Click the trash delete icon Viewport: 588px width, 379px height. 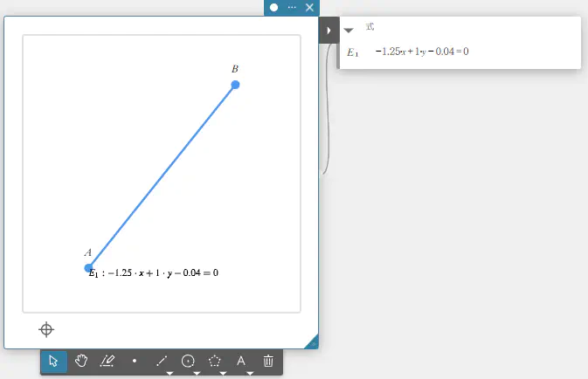pyautogui.click(x=269, y=361)
